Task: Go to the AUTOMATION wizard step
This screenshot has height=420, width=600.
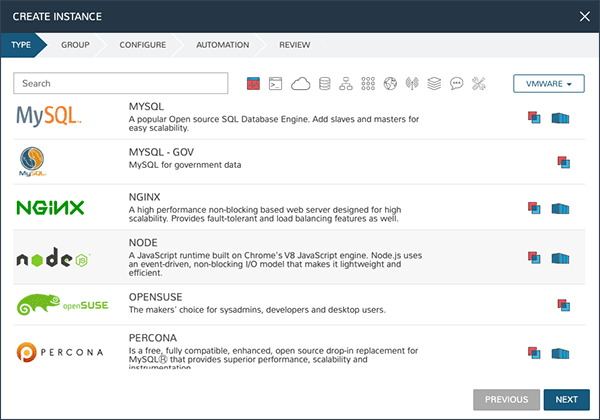Action: (223, 45)
